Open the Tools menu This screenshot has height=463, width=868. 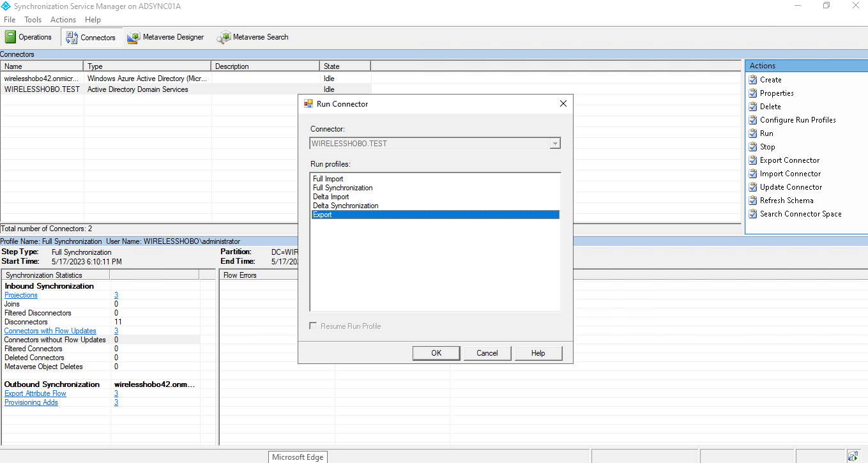tap(33, 20)
